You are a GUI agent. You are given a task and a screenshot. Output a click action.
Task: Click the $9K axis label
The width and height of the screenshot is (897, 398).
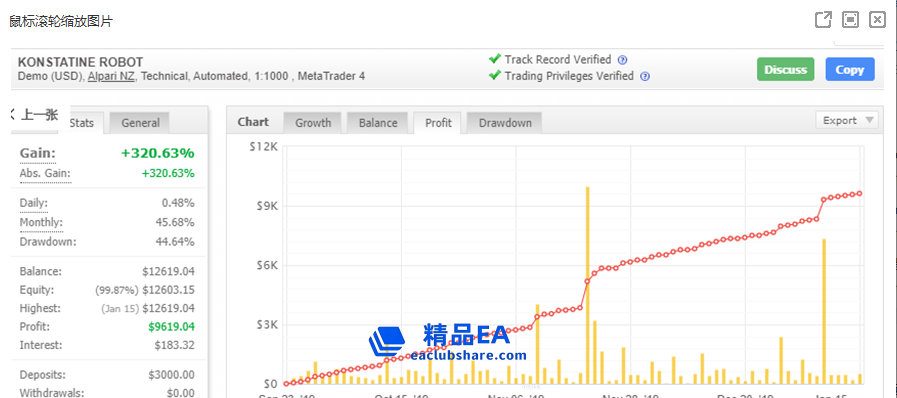tap(267, 206)
